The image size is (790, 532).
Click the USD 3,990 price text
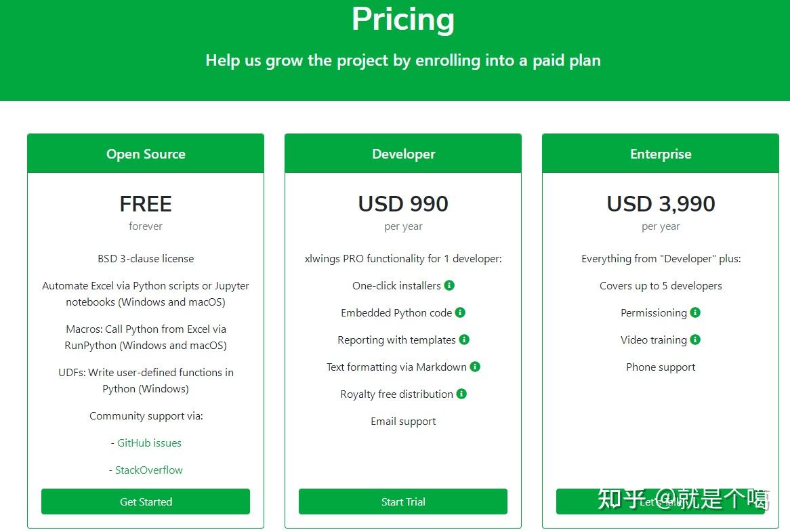tap(661, 204)
